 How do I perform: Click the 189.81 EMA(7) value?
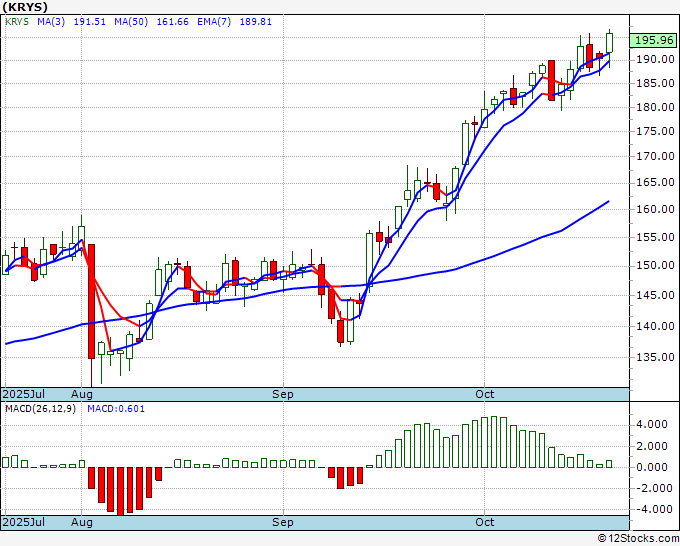pos(255,22)
